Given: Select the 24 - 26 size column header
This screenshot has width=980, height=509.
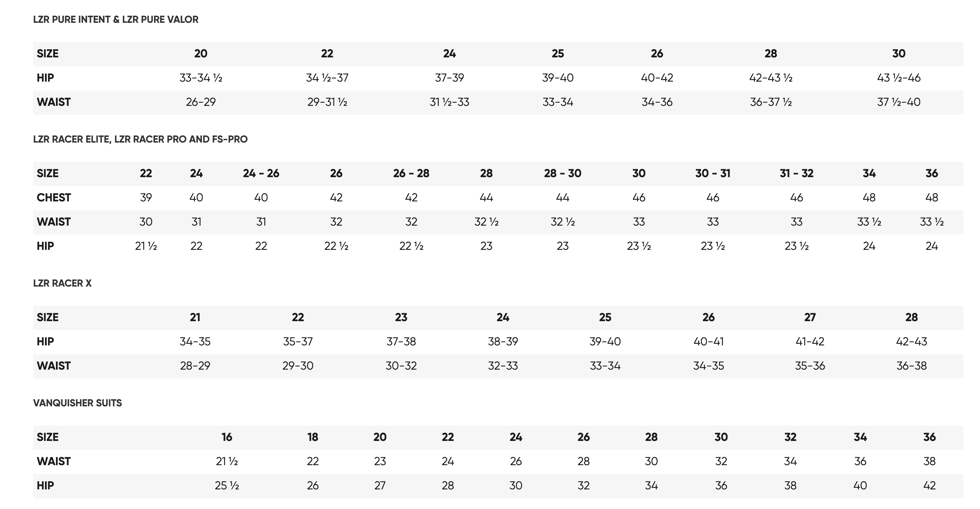Looking at the screenshot, I should [x=261, y=173].
